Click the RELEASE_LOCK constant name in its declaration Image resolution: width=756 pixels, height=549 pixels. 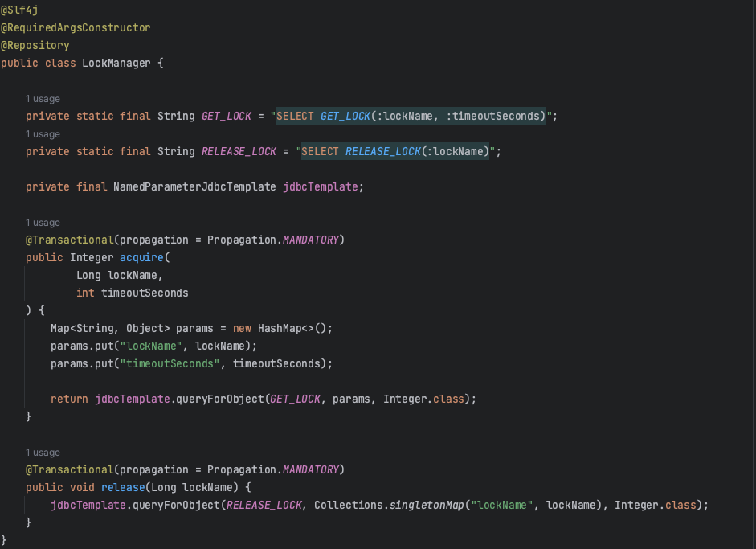(x=239, y=151)
